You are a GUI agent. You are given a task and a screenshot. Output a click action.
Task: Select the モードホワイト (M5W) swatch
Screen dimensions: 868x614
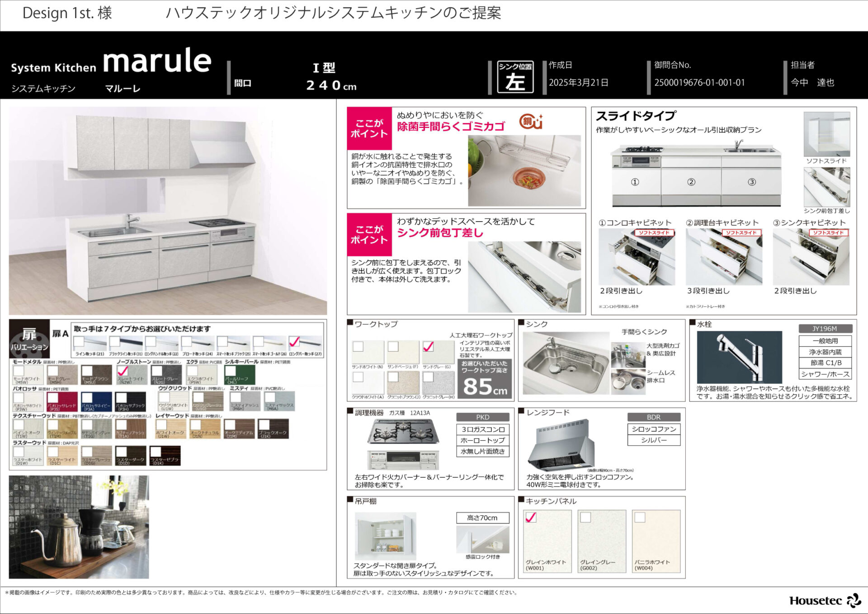coord(28,375)
